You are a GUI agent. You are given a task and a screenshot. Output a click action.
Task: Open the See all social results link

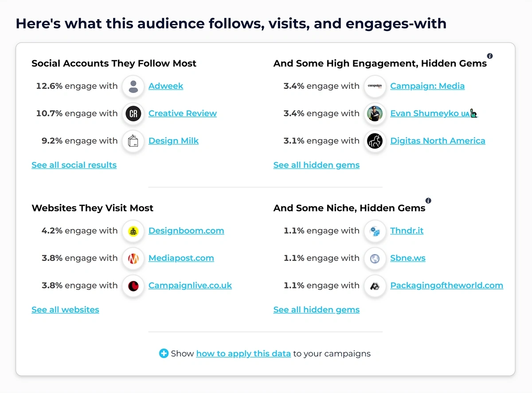[x=74, y=165]
